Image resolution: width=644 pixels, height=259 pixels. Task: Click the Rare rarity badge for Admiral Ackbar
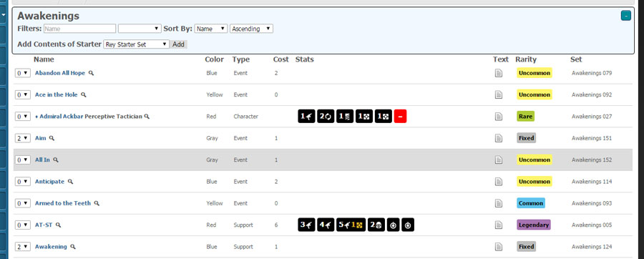pyautogui.click(x=526, y=117)
